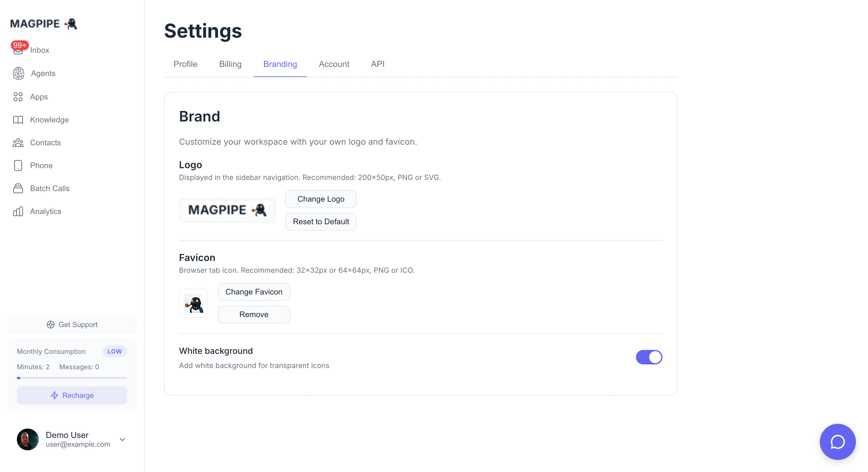Remove the current favicon
This screenshot has width=868, height=472.
point(254,314)
